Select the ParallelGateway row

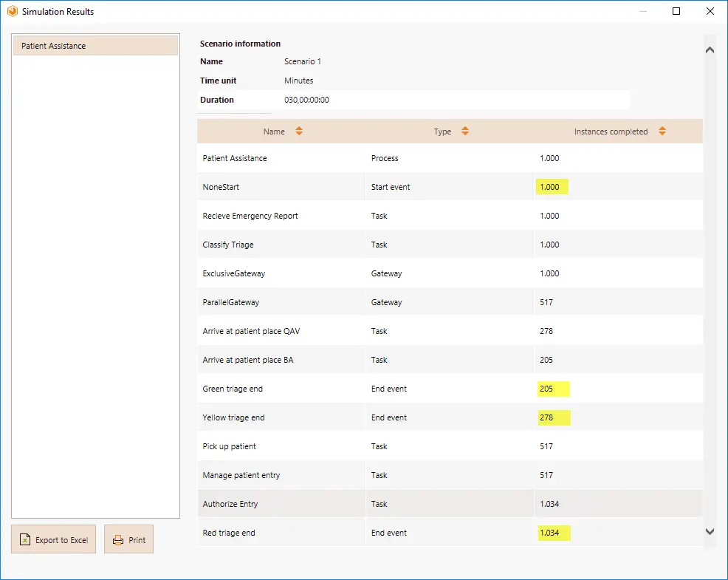pyautogui.click(x=450, y=302)
